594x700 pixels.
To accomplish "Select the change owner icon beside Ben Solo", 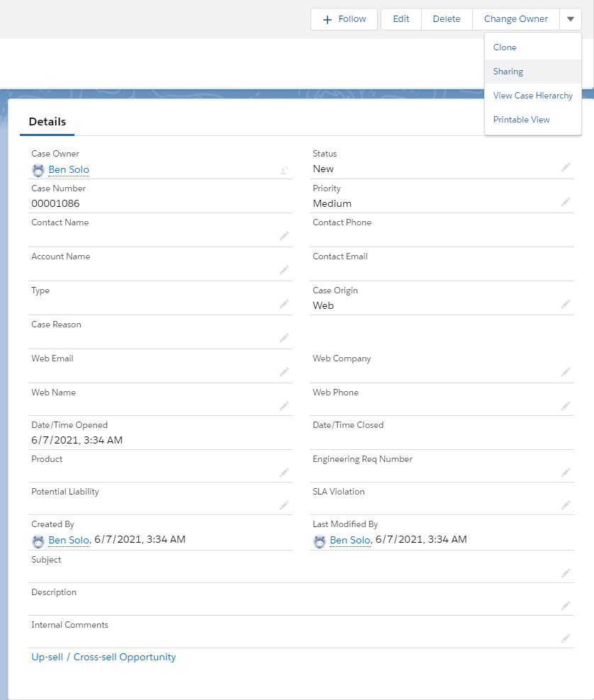I will (x=284, y=169).
